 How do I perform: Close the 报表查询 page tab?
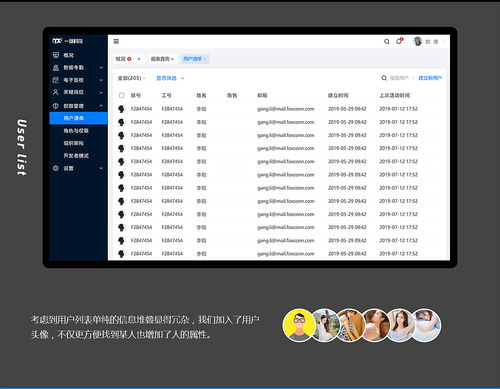tap(172, 59)
